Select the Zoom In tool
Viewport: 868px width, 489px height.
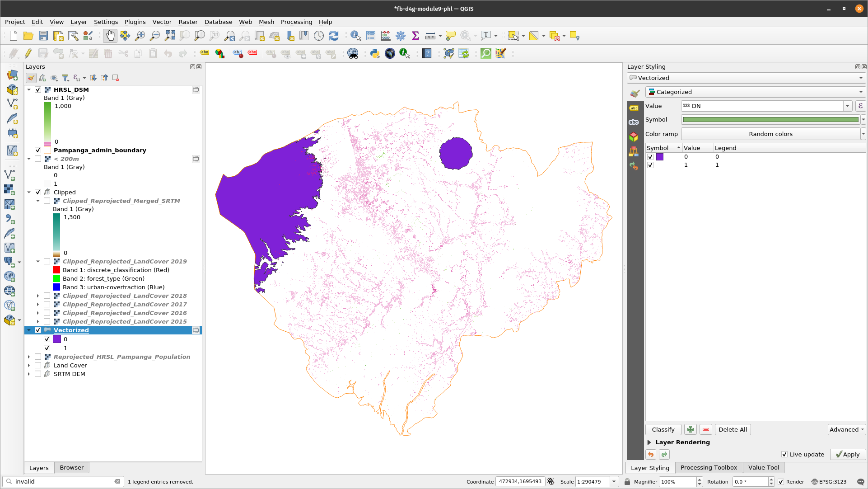(140, 36)
